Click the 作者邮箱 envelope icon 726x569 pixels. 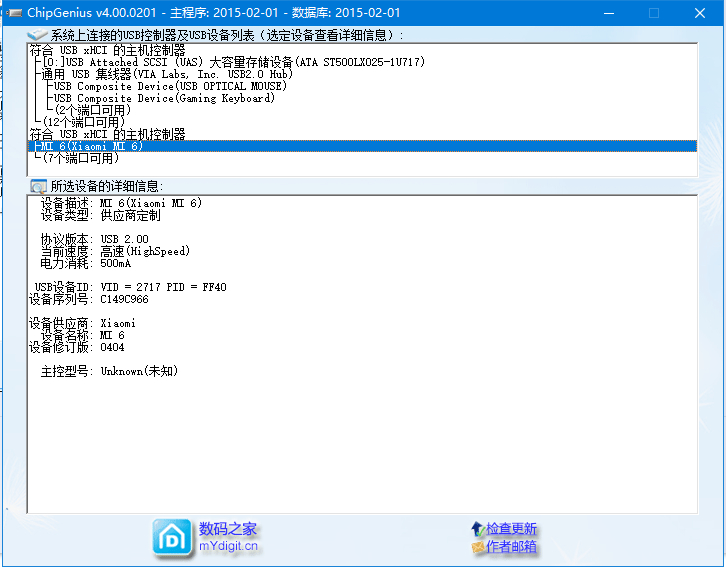click(x=477, y=547)
